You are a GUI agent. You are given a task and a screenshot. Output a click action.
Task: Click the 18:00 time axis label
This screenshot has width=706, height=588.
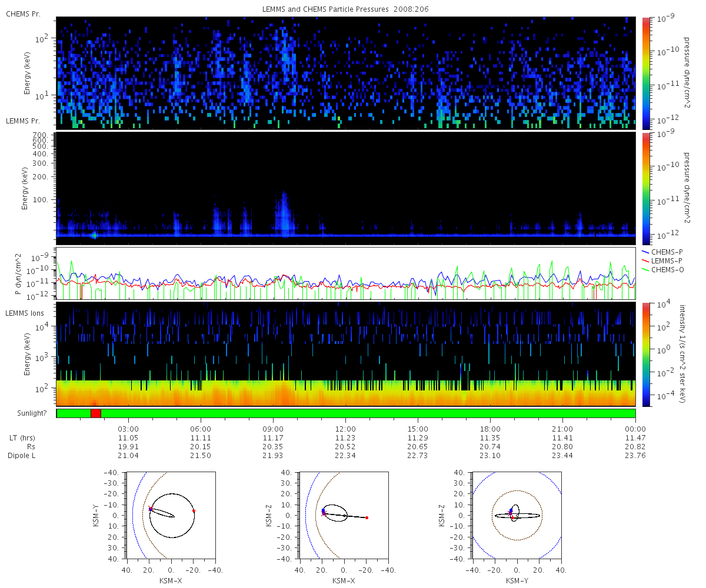point(490,429)
